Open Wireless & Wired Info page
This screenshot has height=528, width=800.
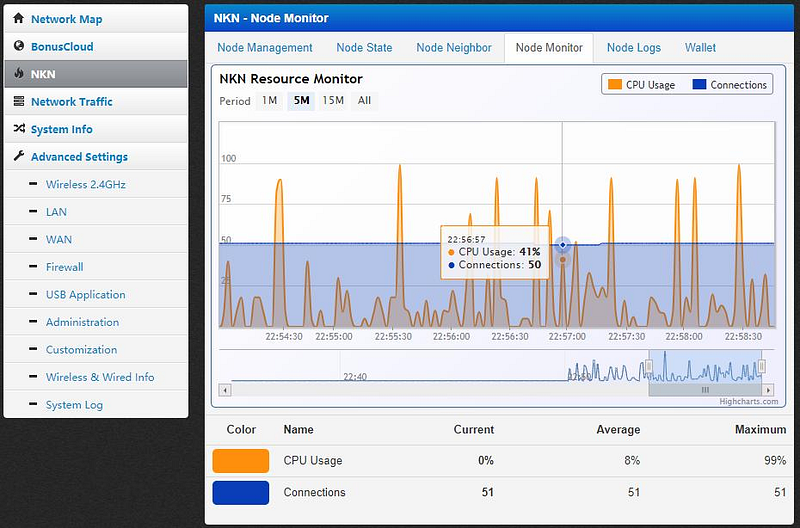(x=100, y=377)
